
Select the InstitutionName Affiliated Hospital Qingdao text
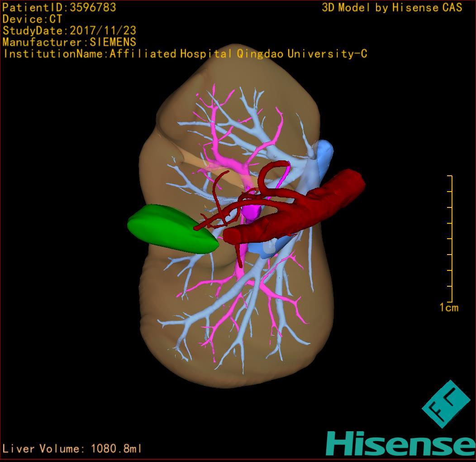185,54
